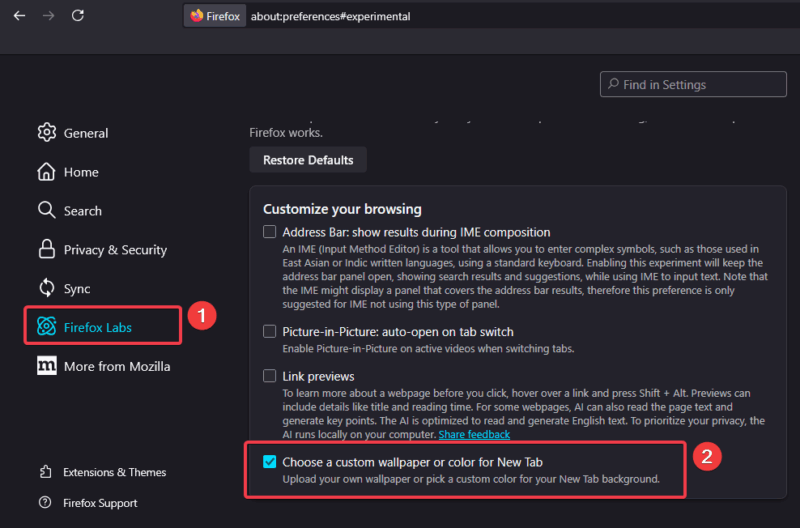Click the forward navigation arrow

pos(48,16)
